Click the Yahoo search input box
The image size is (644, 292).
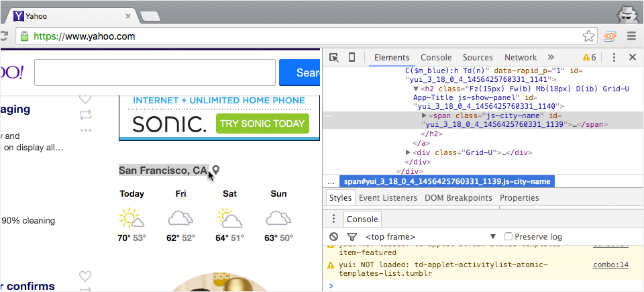[x=155, y=72]
